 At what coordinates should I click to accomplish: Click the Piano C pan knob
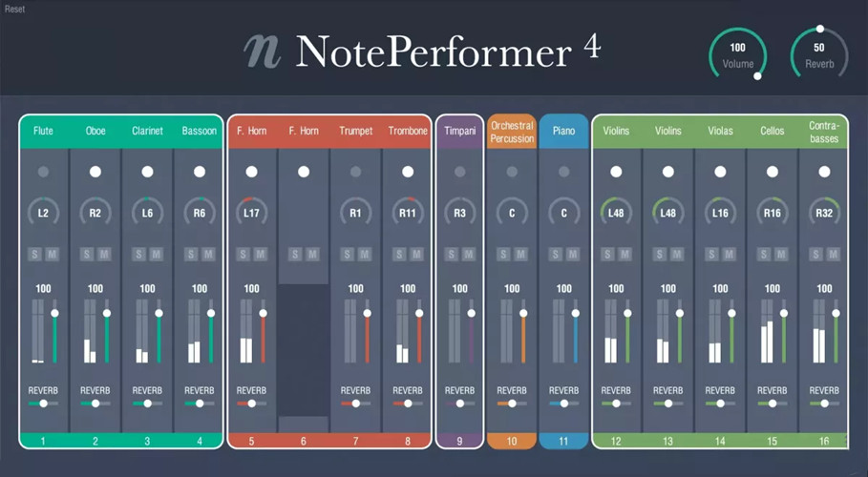point(563,213)
